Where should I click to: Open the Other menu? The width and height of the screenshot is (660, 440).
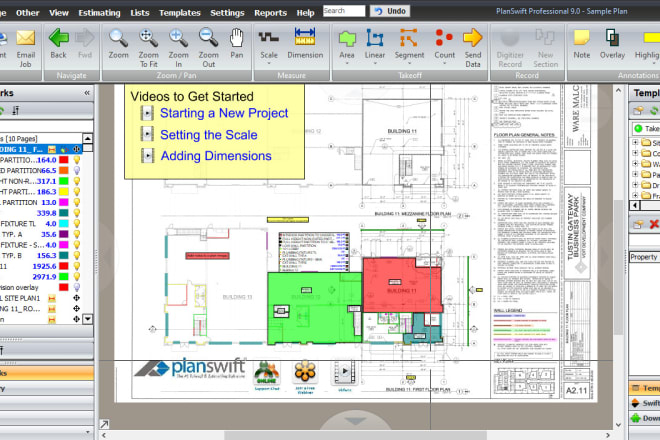[27, 13]
